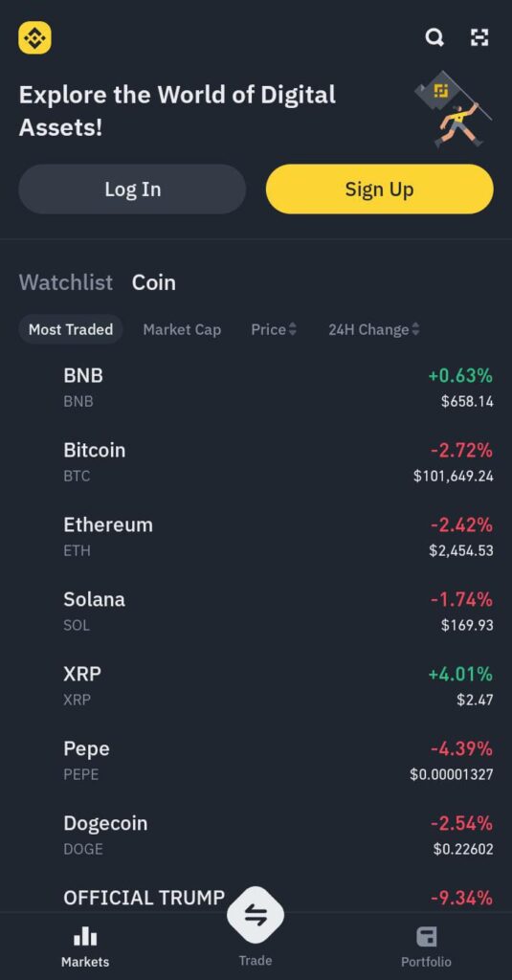Screen dimensions: 512x980
Task: Tap the flag runner illustration
Action: pos(454,109)
